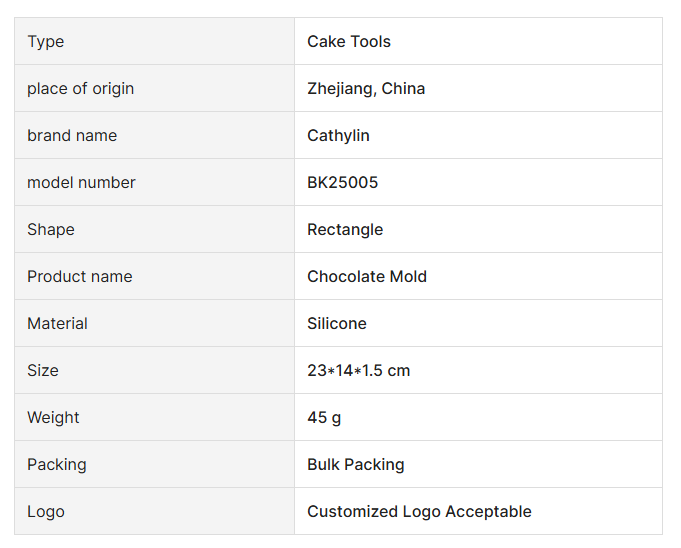Select the 'BK25005' model value
This screenshot has height=548, width=681.
tap(342, 183)
